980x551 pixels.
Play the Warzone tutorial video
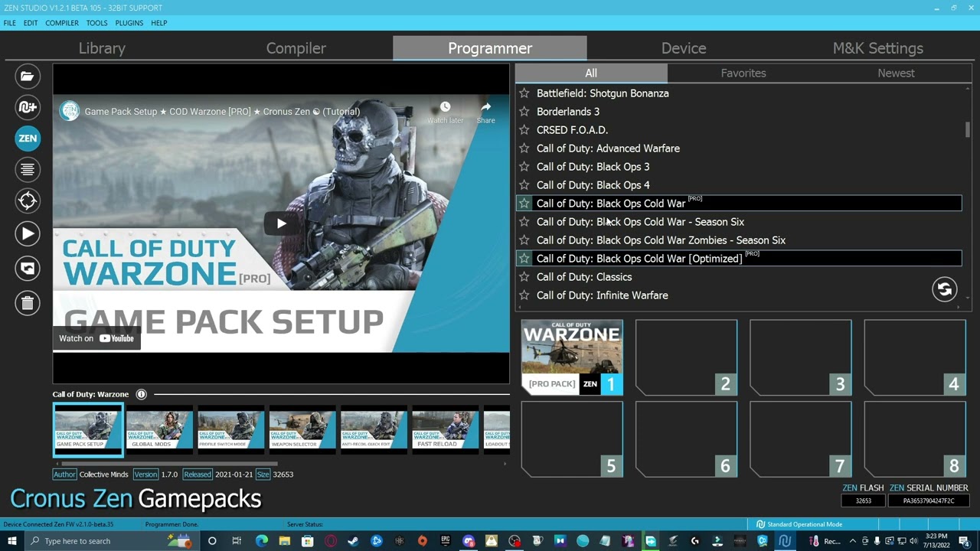(x=281, y=223)
